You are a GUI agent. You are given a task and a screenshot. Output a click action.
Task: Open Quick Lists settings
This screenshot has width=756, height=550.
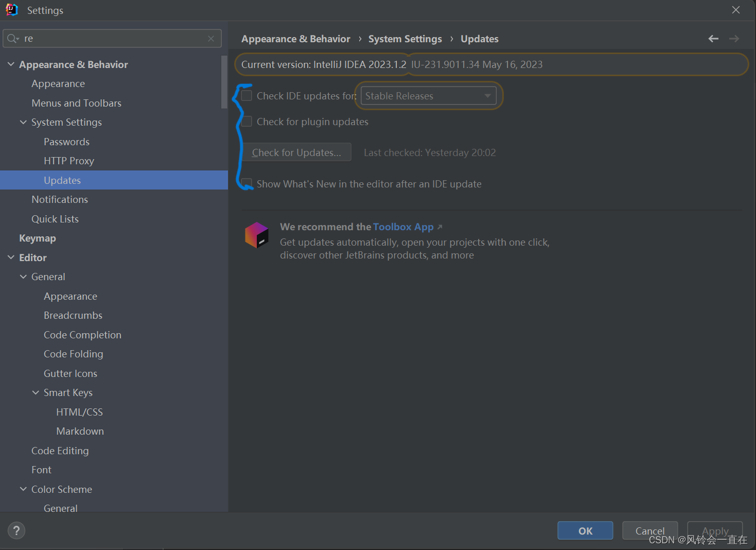point(55,219)
